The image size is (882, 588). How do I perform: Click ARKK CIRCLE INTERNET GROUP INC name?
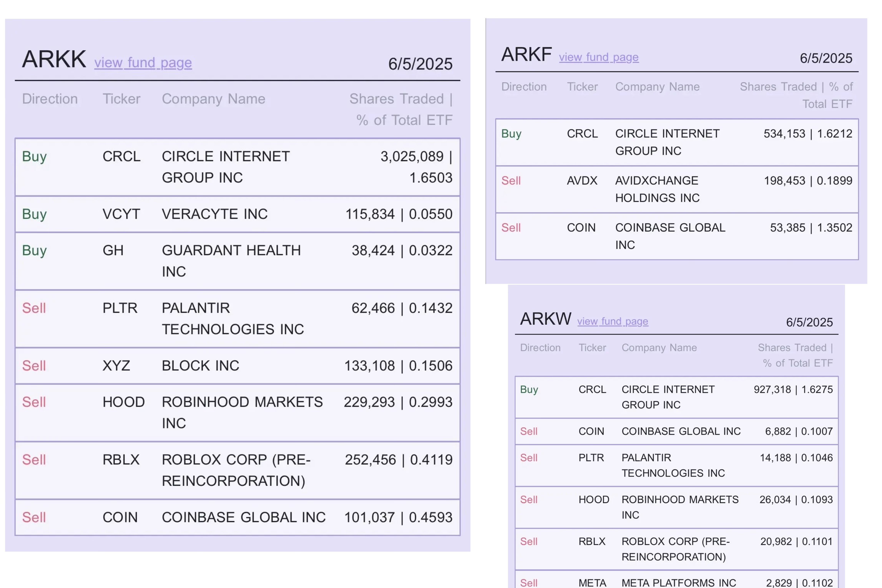[226, 167]
